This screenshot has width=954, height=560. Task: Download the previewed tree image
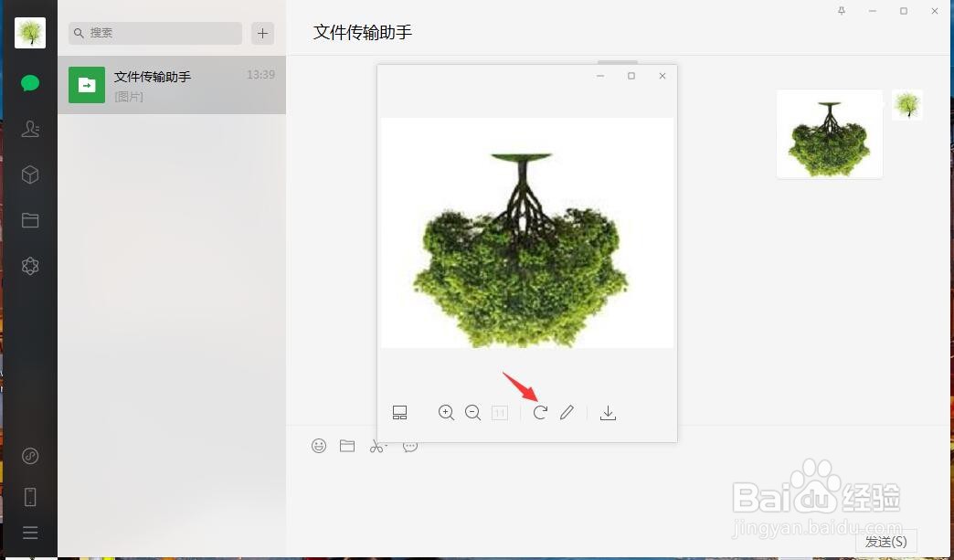click(x=608, y=412)
